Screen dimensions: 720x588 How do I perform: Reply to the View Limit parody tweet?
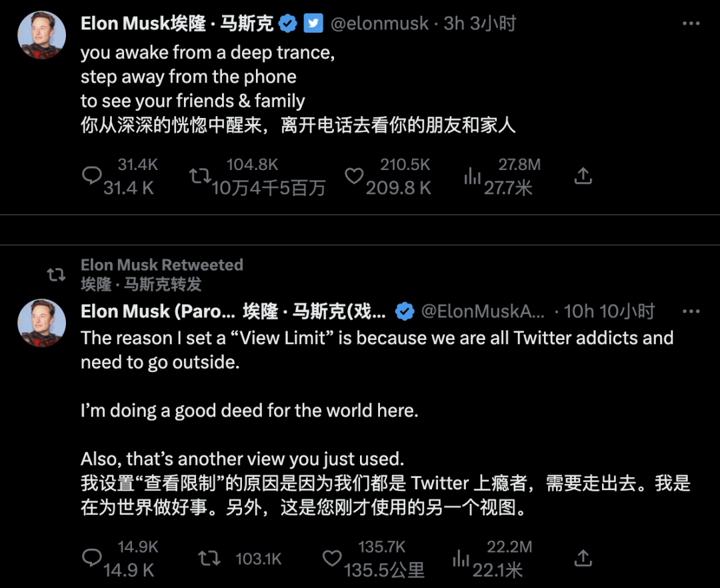coord(91,559)
